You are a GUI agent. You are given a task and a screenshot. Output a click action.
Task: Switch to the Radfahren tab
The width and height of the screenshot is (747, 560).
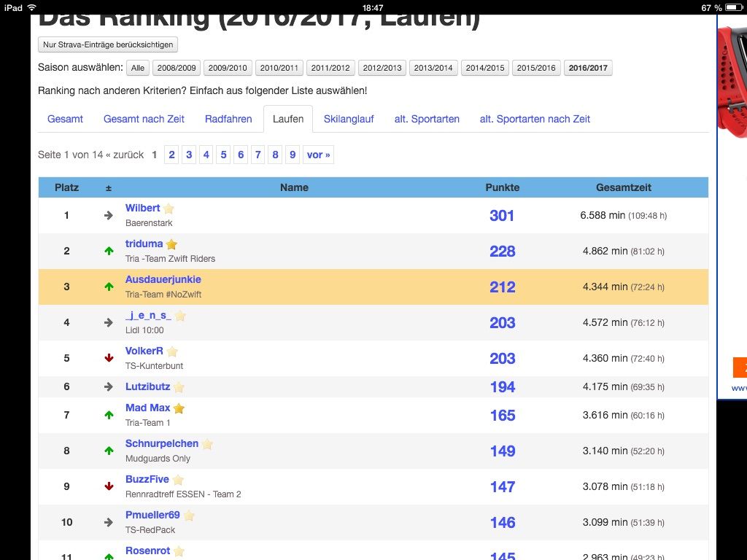click(228, 119)
